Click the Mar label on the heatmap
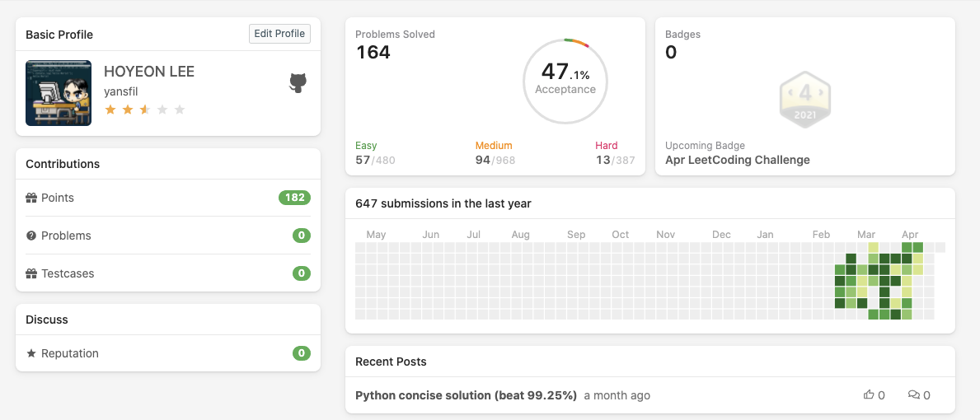This screenshot has width=980, height=420. point(866,235)
